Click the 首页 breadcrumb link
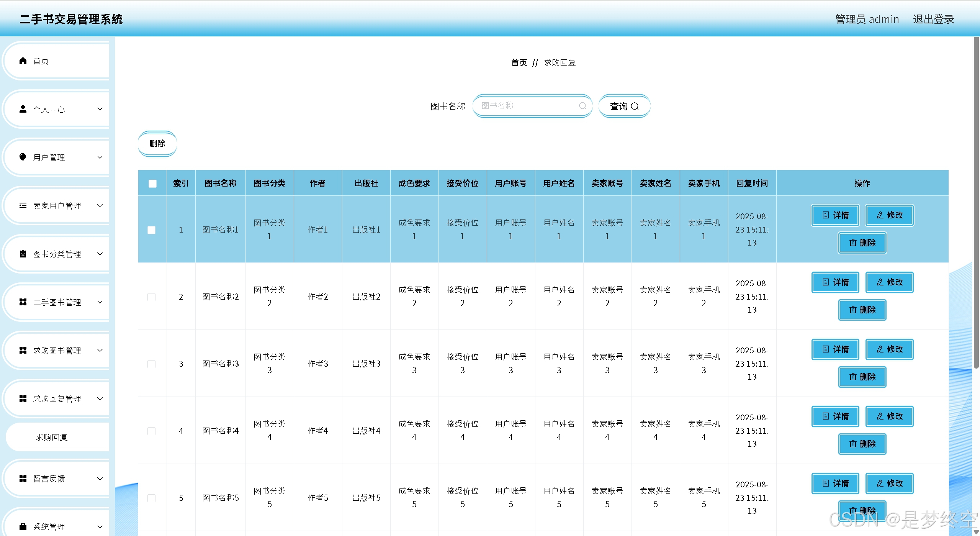Viewport: 980px width, 536px height. pos(519,62)
